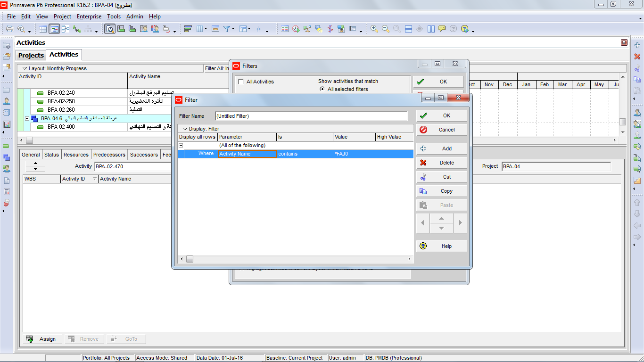Click the Zoom In magnifier icon
The image size is (644, 362).
374,29
